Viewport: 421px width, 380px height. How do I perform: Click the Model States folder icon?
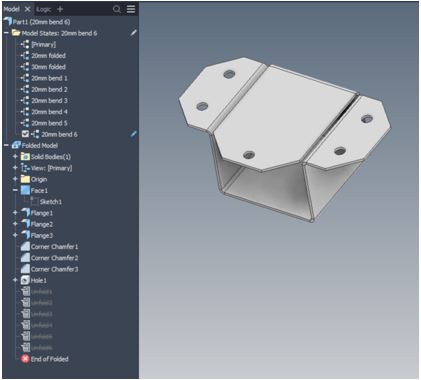point(16,33)
